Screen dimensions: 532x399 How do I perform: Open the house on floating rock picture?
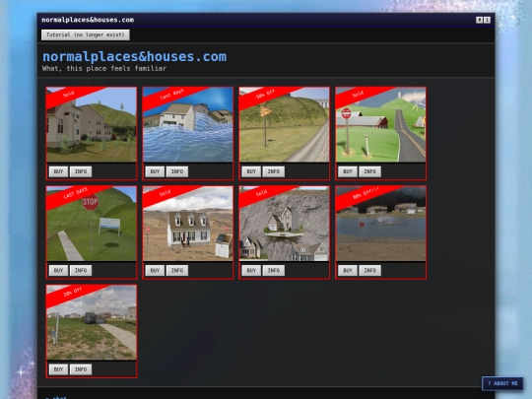click(285, 224)
